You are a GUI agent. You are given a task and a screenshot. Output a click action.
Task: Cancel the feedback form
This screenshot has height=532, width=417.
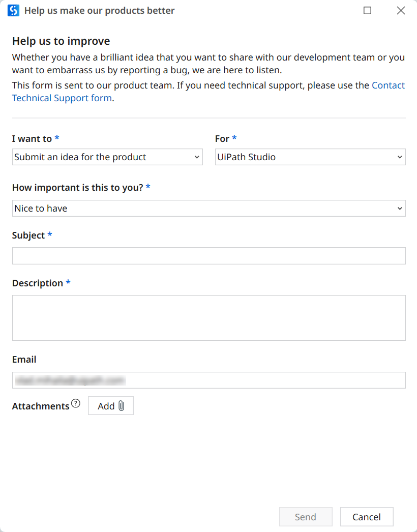pyautogui.click(x=367, y=517)
